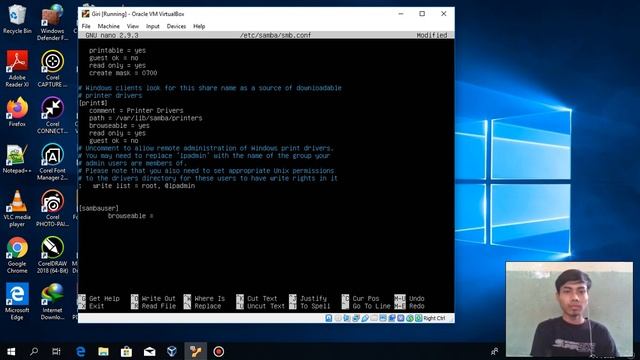Open the Devices menu
Viewport: 640px width, 360px height.
pyautogui.click(x=176, y=26)
